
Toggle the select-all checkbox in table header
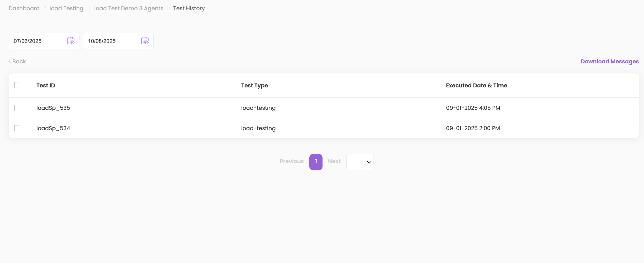point(17,85)
